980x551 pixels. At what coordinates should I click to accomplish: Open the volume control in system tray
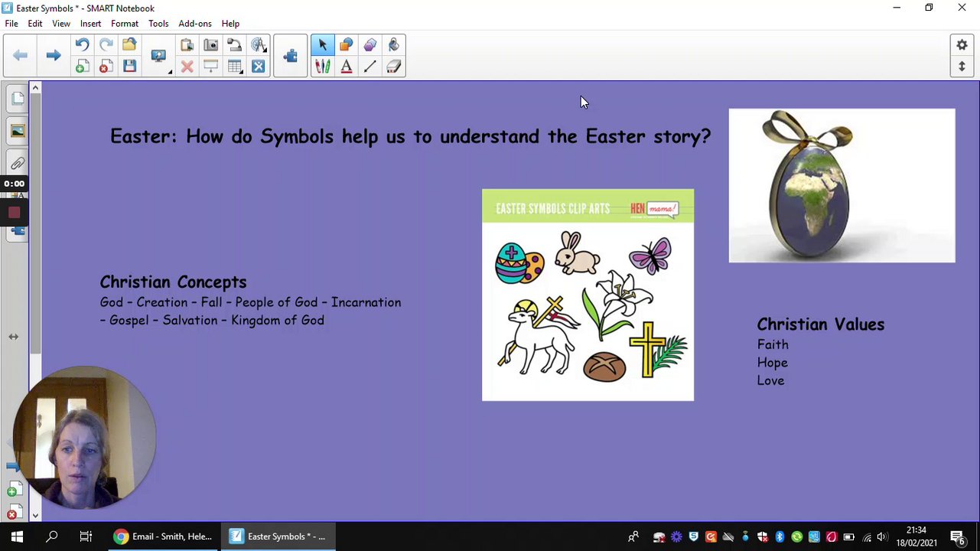882,537
